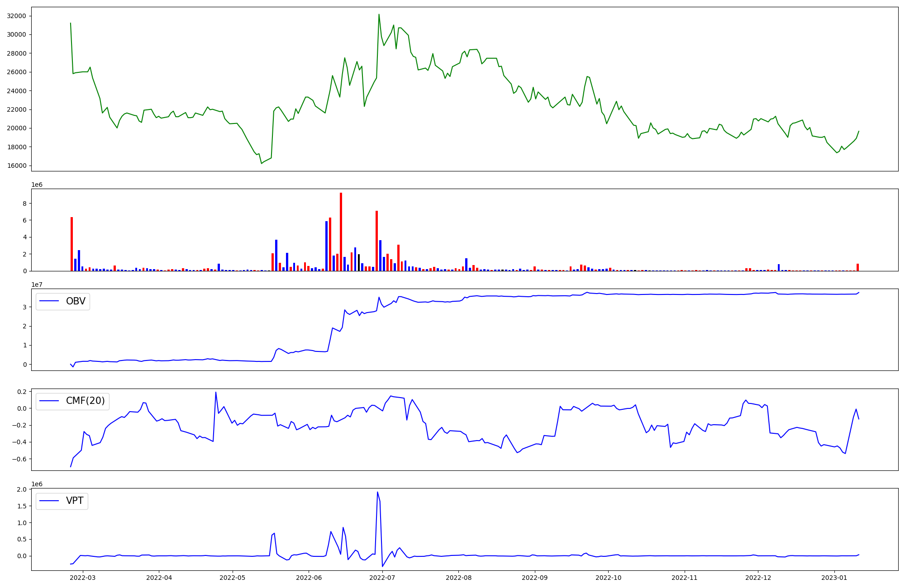Click the 2.0 tick on VPT axis
The image size is (905, 588).
(x=21, y=489)
